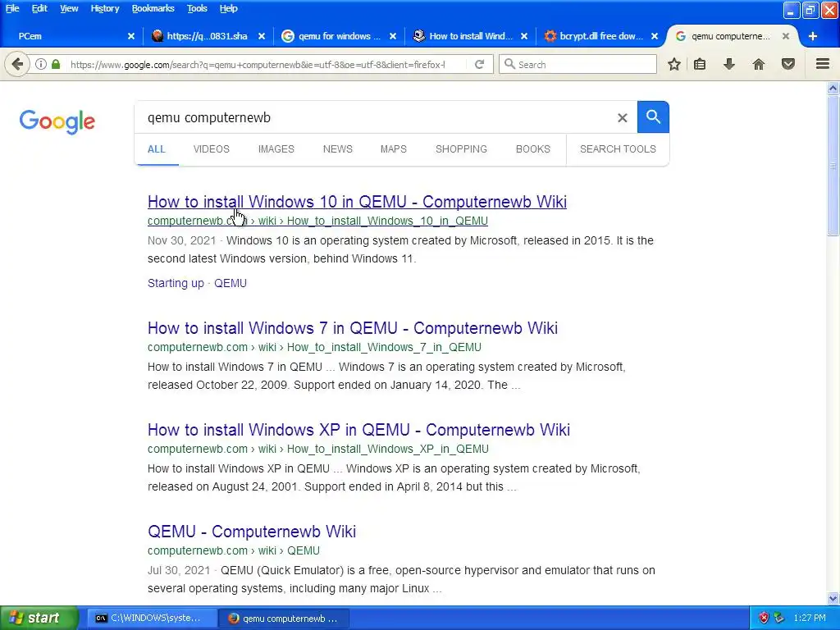Open How to install Windows 10 in QEMU result
The image size is (840, 630).
coord(357,202)
